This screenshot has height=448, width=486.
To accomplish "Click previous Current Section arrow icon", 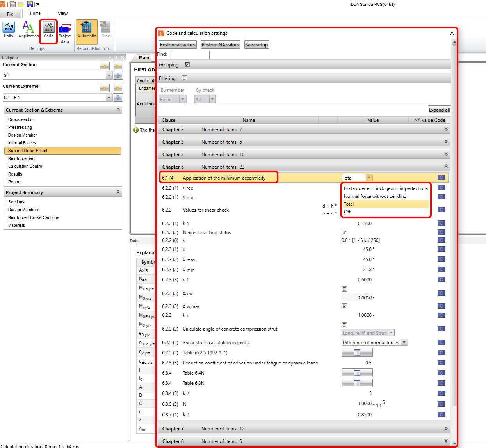I will [x=105, y=66].
